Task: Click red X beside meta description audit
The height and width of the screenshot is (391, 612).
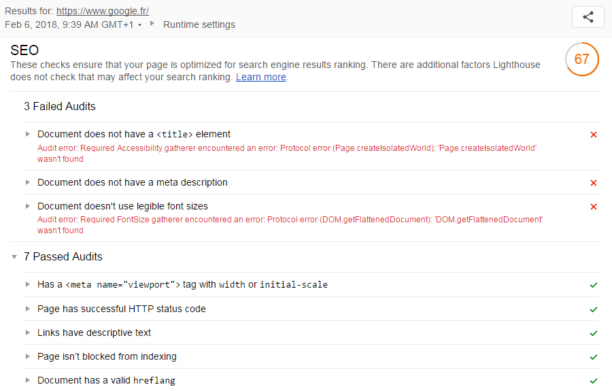Action: pyautogui.click(x=594, y=183)
